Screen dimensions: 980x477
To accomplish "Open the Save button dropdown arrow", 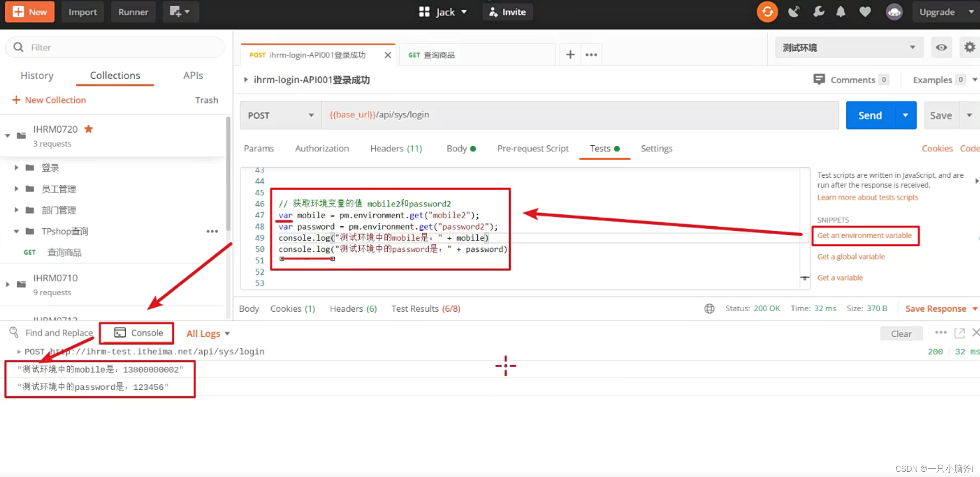I will tap(969, 115).
